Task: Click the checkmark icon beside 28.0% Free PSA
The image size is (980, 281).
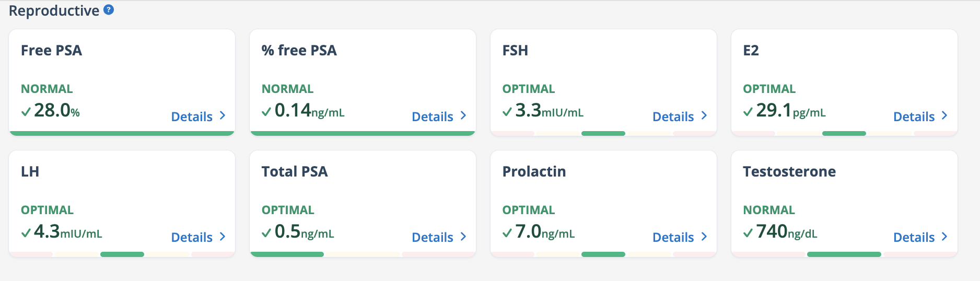Action: pyautogui.click(x=26, y=112)
